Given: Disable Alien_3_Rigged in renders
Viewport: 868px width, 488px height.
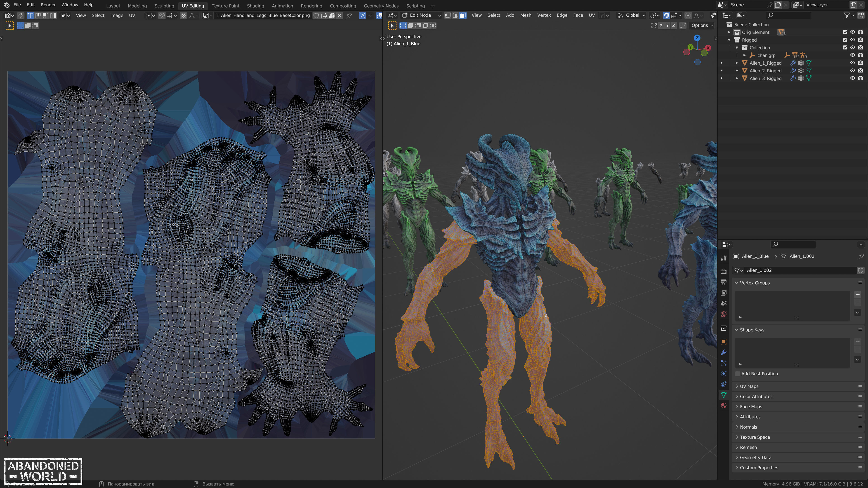Looking at the screenshot, I should [860, 78].
